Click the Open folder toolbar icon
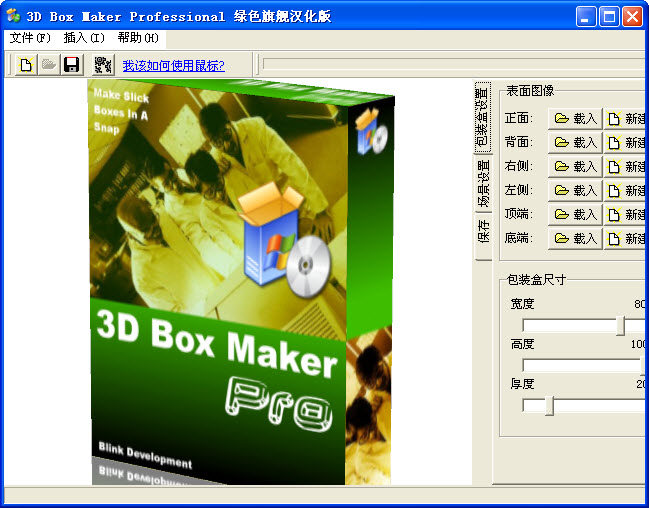This screenshot has height=508, width=649. [49, 65]
